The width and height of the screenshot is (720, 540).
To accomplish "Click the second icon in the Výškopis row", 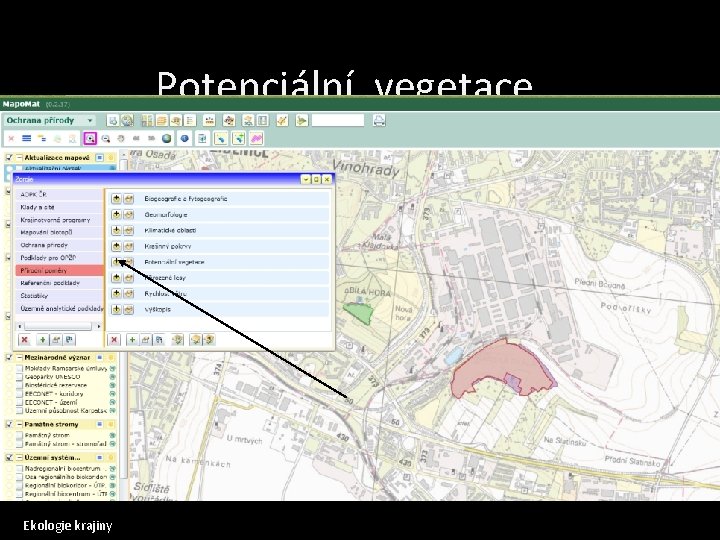I will point(129,309).
